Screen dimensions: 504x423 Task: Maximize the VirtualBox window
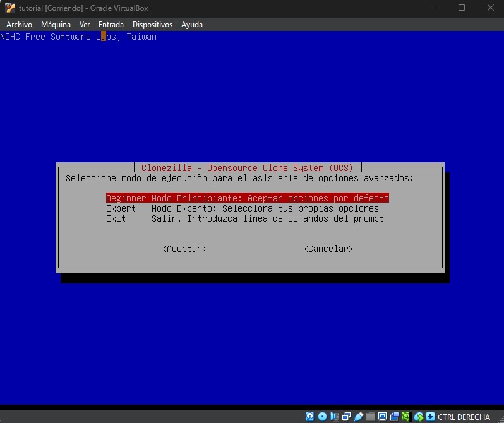point(462,8)
